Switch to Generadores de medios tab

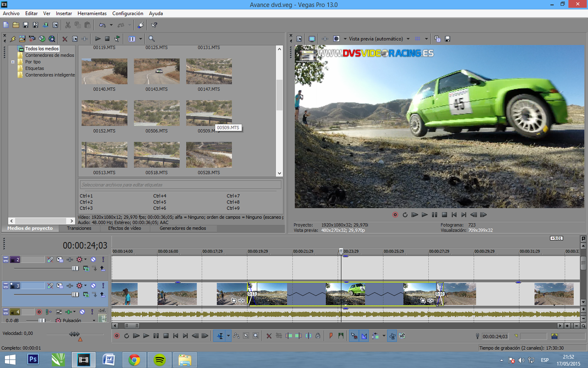pyautogui.click(x=183, y=228)
